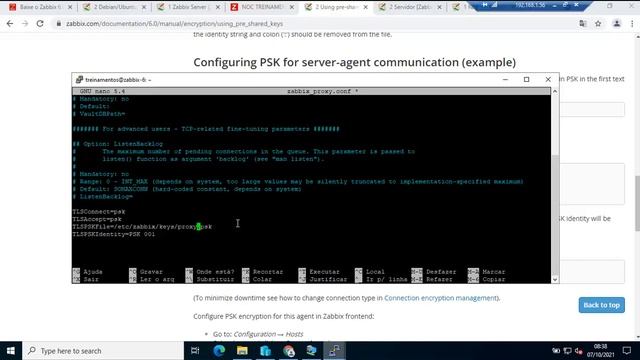Click the terminal scrollbar down arrow
640x360 pixels.
[555, 280]
